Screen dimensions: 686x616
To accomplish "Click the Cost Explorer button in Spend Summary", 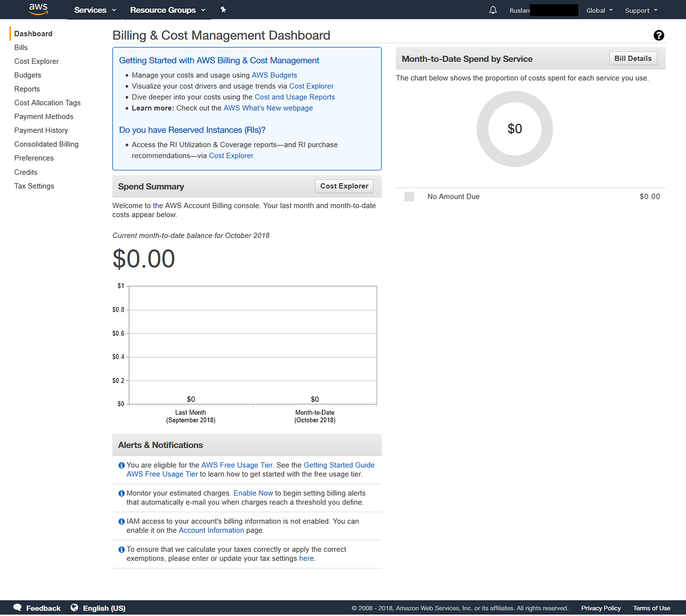I will [344, 186].
